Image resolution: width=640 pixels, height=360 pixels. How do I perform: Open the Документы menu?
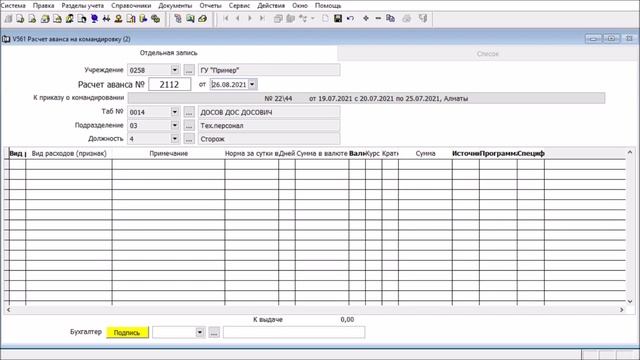tap(175, 5)
